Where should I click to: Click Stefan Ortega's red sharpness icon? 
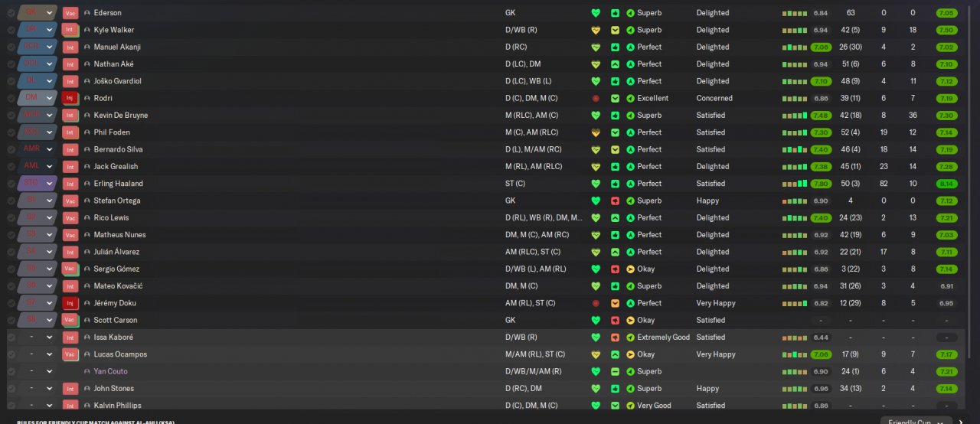615,201
